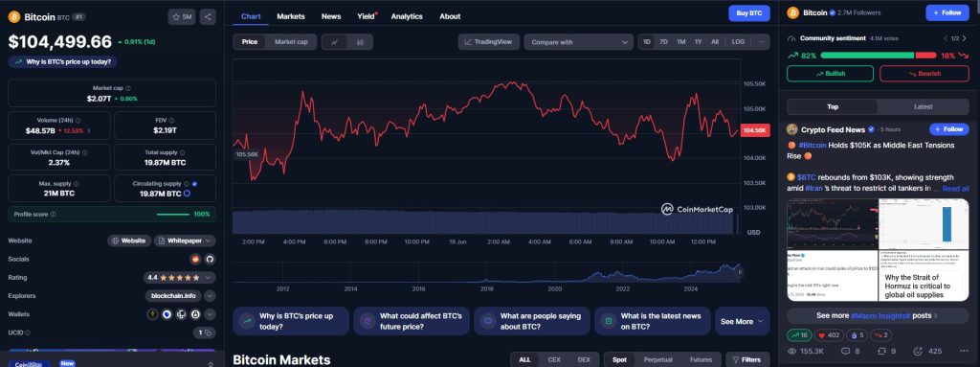Open the blue circle wallet icon
The width and height of the screenshot is (980, 367).
click(167, 314)
